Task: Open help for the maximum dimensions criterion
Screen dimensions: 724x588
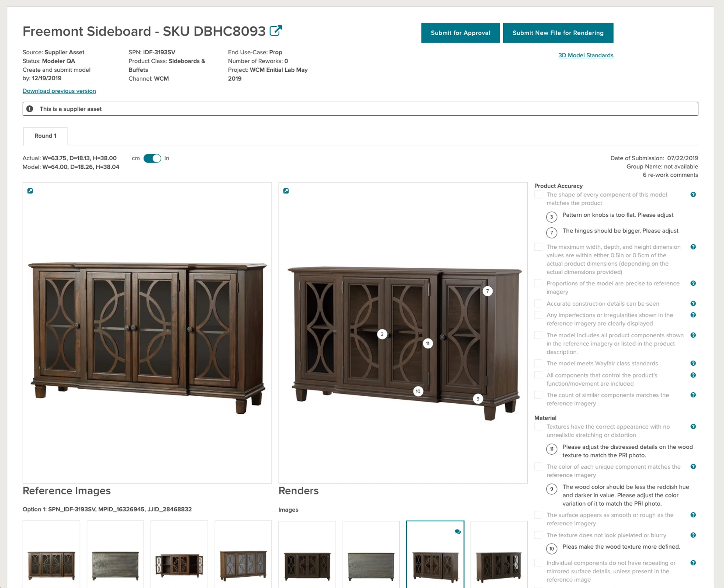Action: (x=693, y=247)
